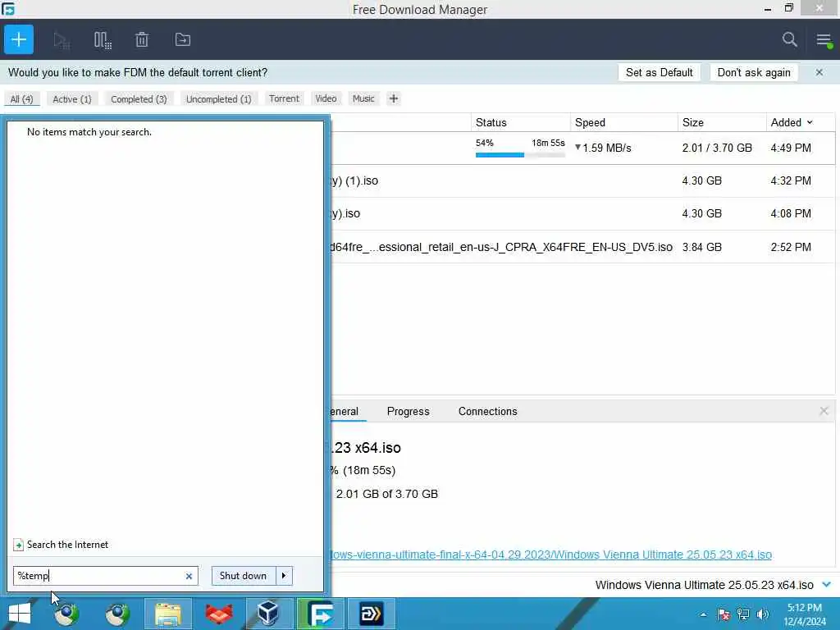Click the Set as Default button

660,72
